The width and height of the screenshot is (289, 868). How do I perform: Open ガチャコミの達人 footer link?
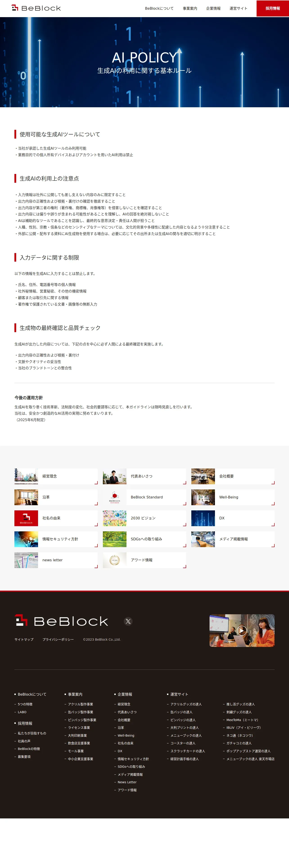click(x=239, y=743)
